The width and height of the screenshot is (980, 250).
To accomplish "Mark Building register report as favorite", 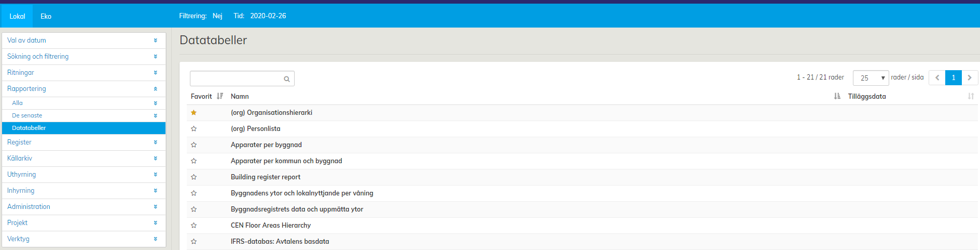I will point(194,177).
